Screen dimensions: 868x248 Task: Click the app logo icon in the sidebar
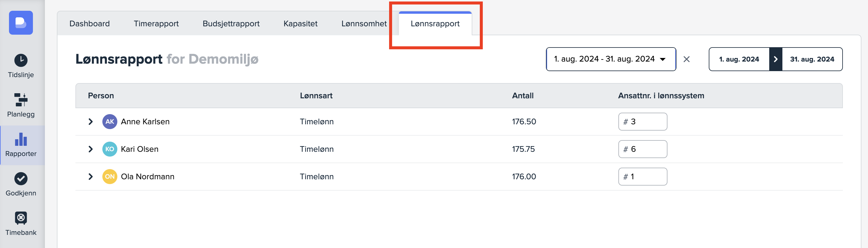click(x=21, y=22)
